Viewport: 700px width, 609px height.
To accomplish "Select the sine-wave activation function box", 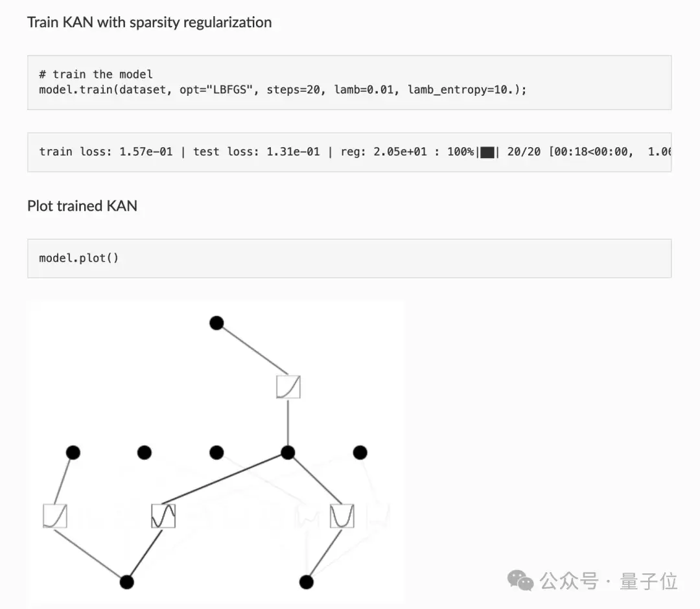I will coord(163,516).
